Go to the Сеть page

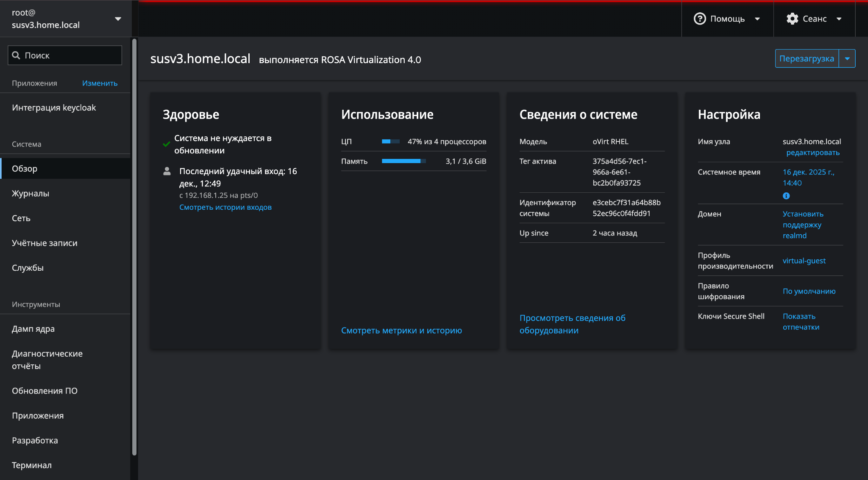pos(21,218)
